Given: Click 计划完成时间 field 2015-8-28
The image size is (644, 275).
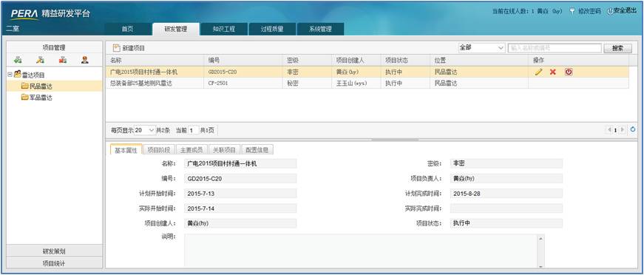Looking at the screenshot, I should pos(506,194).
